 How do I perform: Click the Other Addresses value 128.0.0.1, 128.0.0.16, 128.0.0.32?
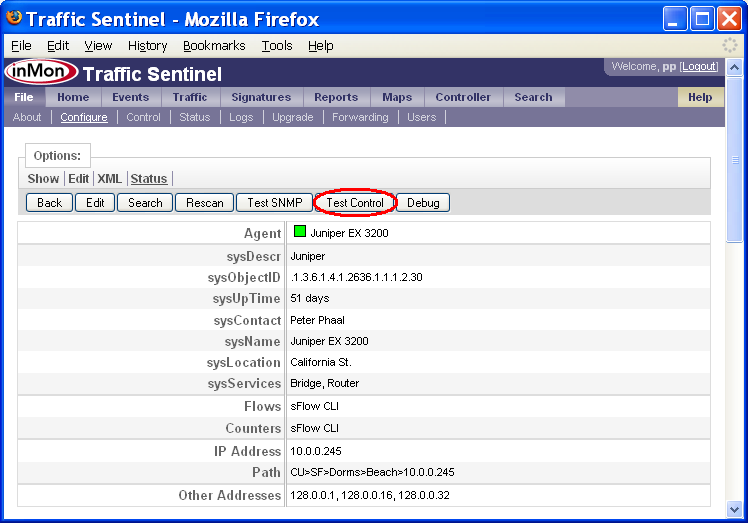pyautogui.click(x=370, y=495)
